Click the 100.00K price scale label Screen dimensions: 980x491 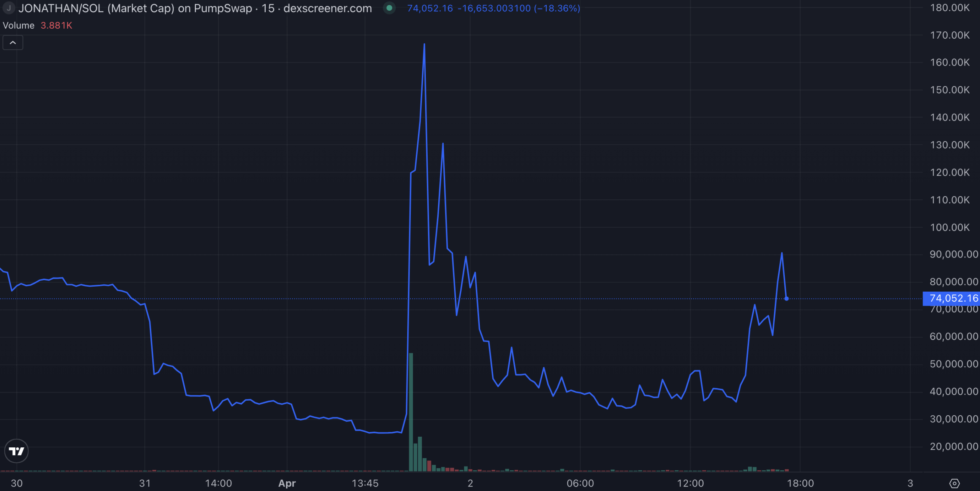click(x=950, y=227)
